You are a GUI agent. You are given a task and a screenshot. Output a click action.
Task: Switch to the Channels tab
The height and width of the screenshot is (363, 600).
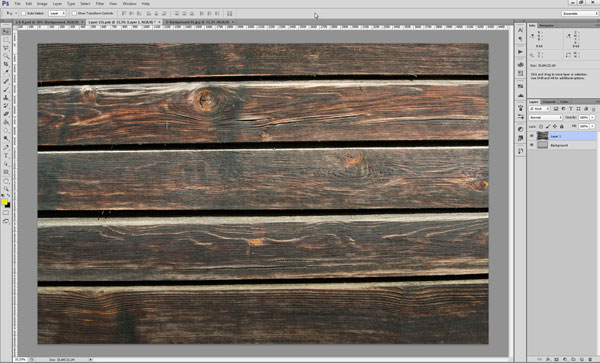(549, 102)
